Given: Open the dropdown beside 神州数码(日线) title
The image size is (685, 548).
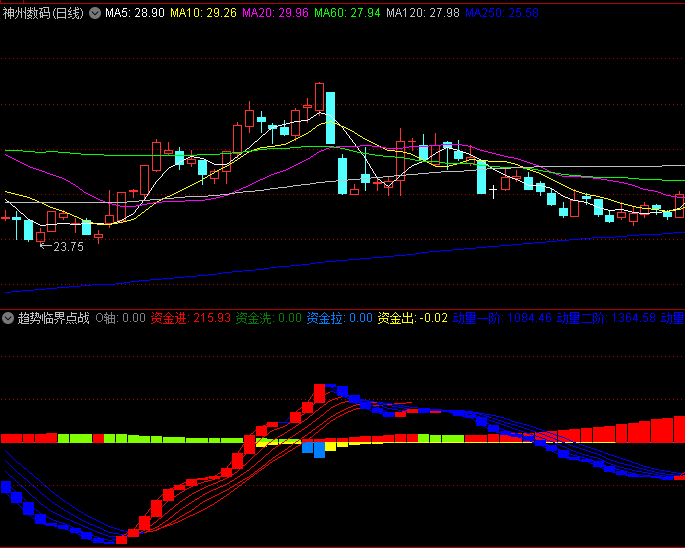Looking at the screenshot, I should (x=95, y=13).
